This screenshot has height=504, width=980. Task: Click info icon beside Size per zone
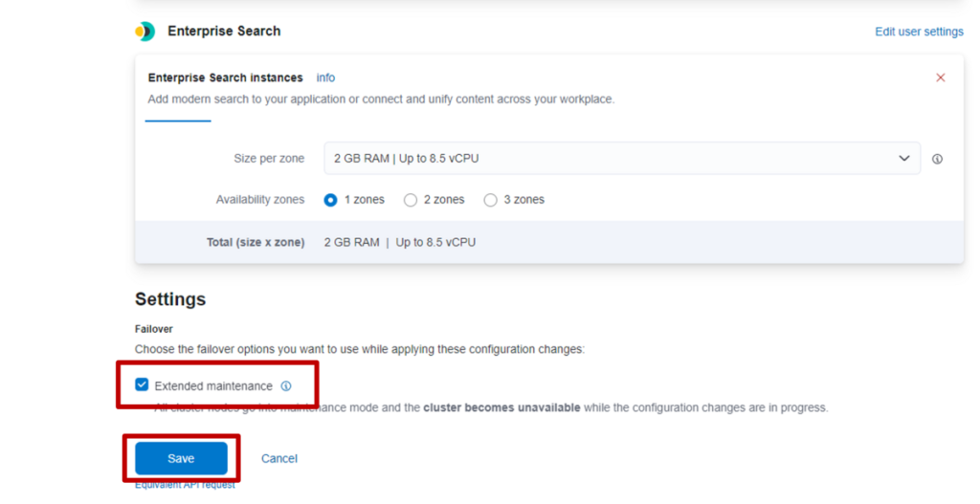pyautogui.click(x=937, y=159)
